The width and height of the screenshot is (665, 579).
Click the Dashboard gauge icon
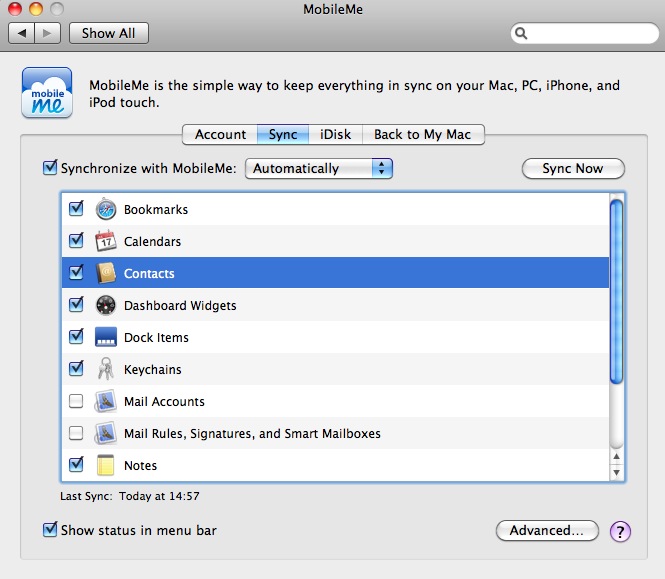tap(106, 305)
